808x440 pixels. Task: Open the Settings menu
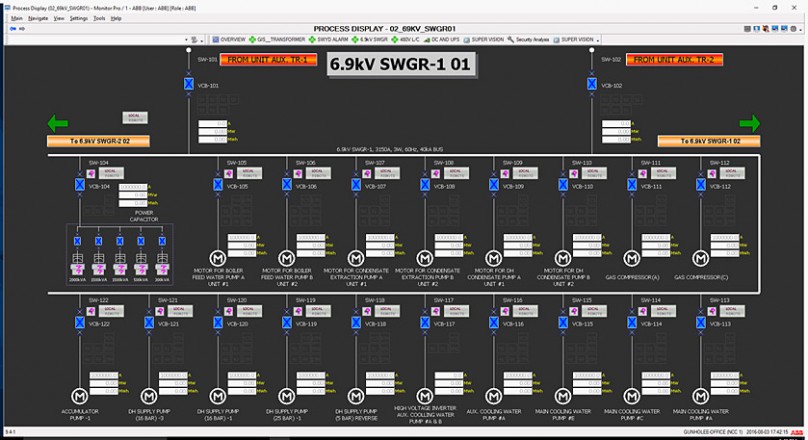[79, 19]
